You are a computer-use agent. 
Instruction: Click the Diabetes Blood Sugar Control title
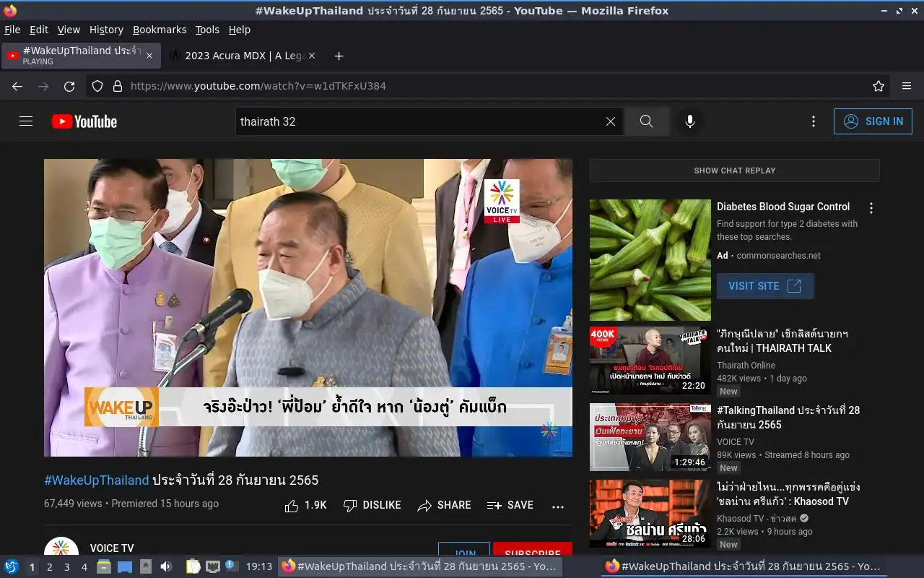[783, 207]
